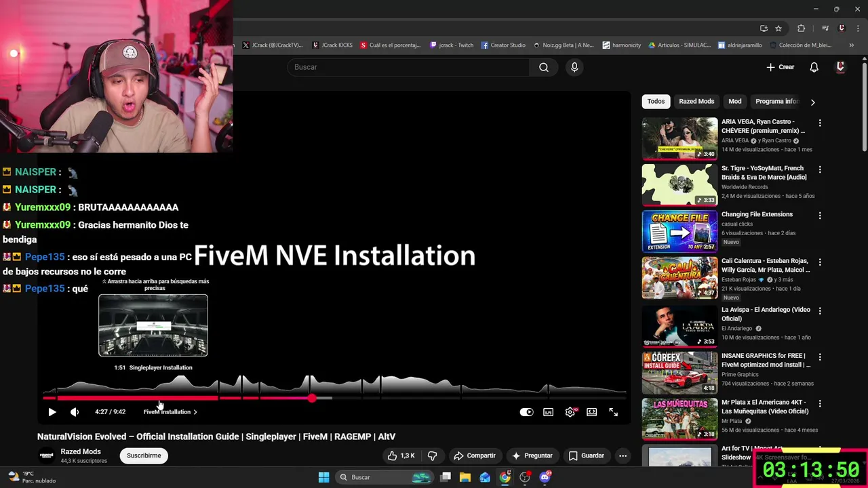Click the search magnifier button
Screen dimensions: 868x488
[x=544, y=67]
